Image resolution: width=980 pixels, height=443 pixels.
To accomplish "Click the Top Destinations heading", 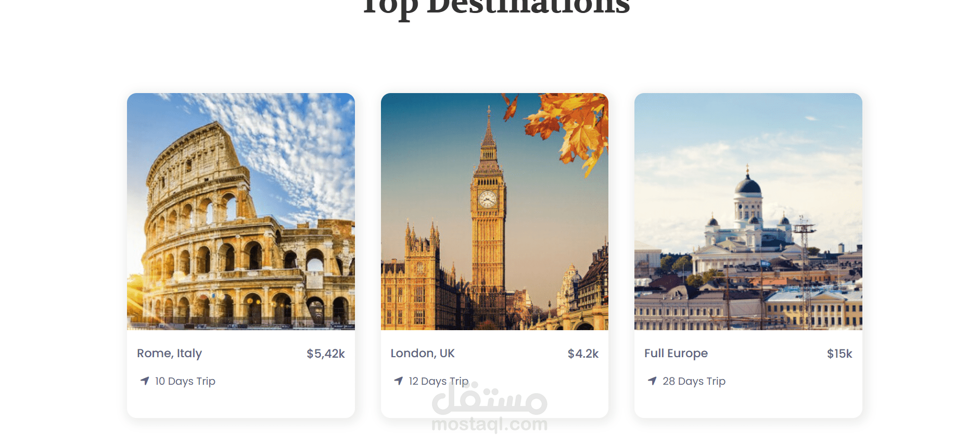I will (496, 9).
